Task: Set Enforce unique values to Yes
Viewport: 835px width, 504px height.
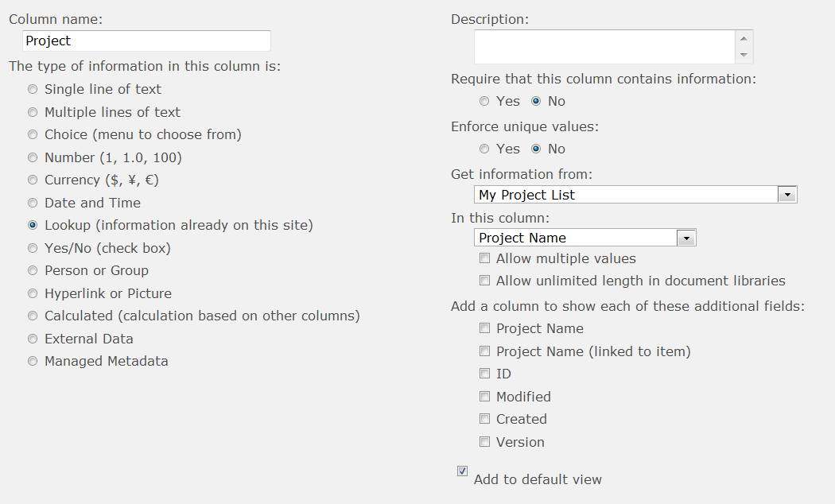Action: pyautogui.click(x=484, y=149)
